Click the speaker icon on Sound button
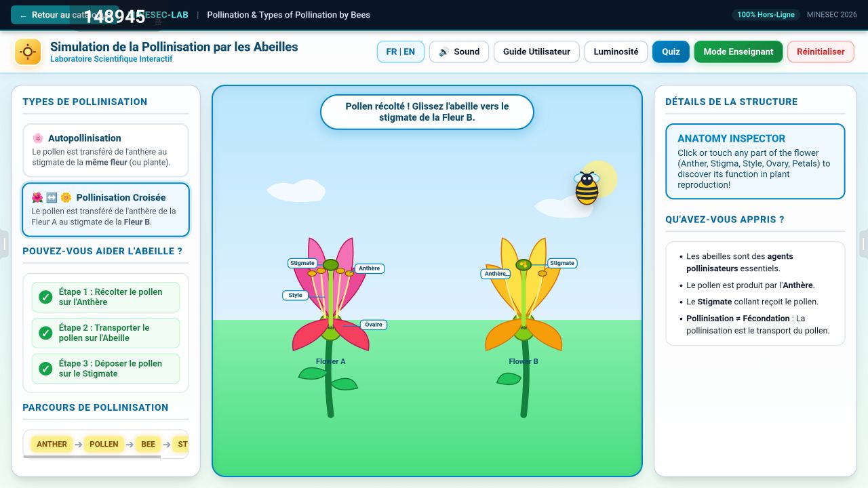This screenshot has width=868, height=488. (x=444, y=52)
